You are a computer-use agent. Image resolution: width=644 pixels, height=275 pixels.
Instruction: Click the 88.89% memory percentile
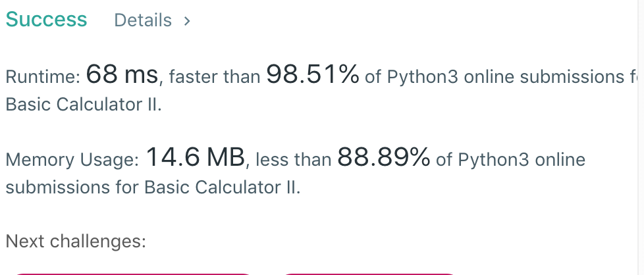pyautogui.click(x=384, y=158)
